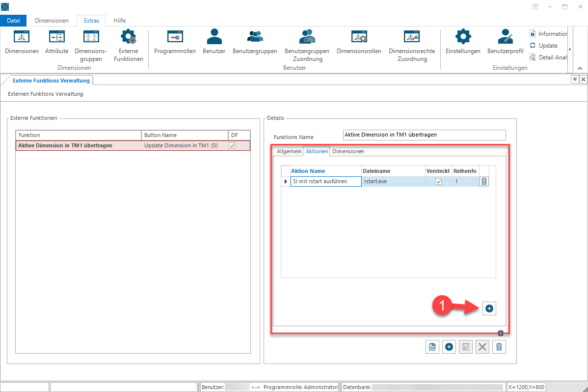Image resolution: width=588 pixels, height=392 pixels.
Task: Select the Aktionen details tab
Action: (317, 151)
